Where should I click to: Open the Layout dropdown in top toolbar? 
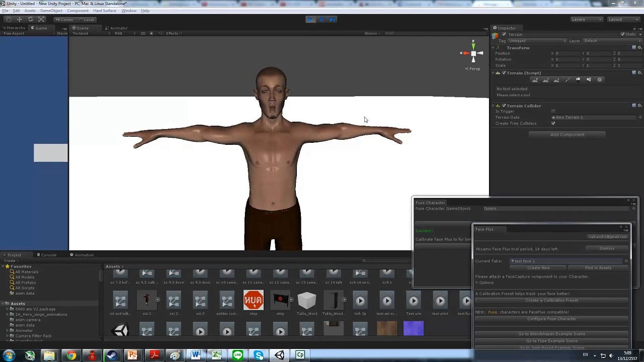(623, 20)
